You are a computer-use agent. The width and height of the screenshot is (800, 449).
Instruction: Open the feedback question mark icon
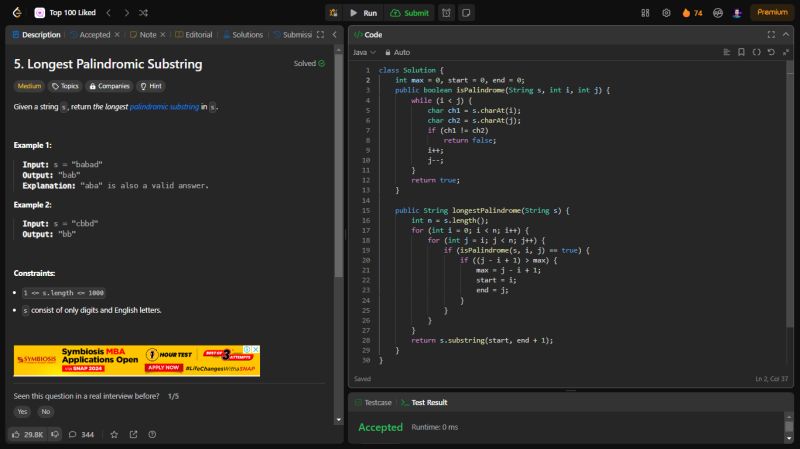(x=152, y=435)
